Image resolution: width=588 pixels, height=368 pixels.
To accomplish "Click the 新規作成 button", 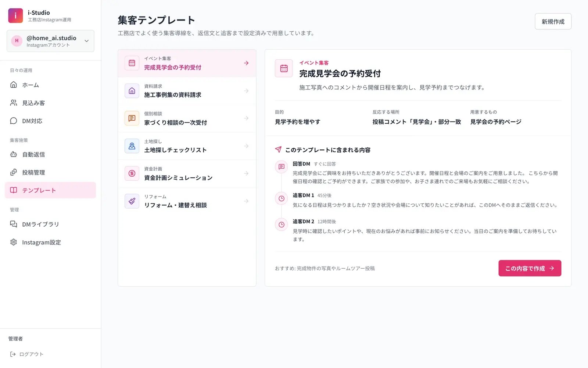I will [x=553, y=21].
